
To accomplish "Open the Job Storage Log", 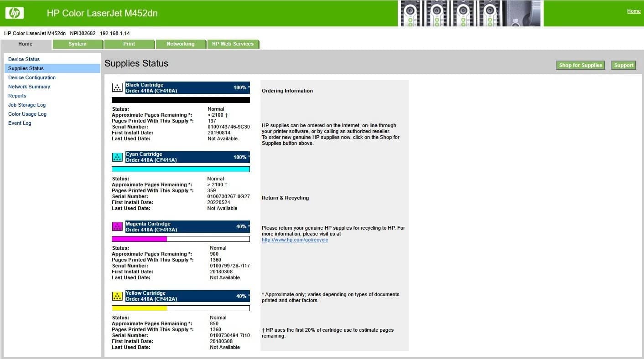I will (x=27, y=105).
